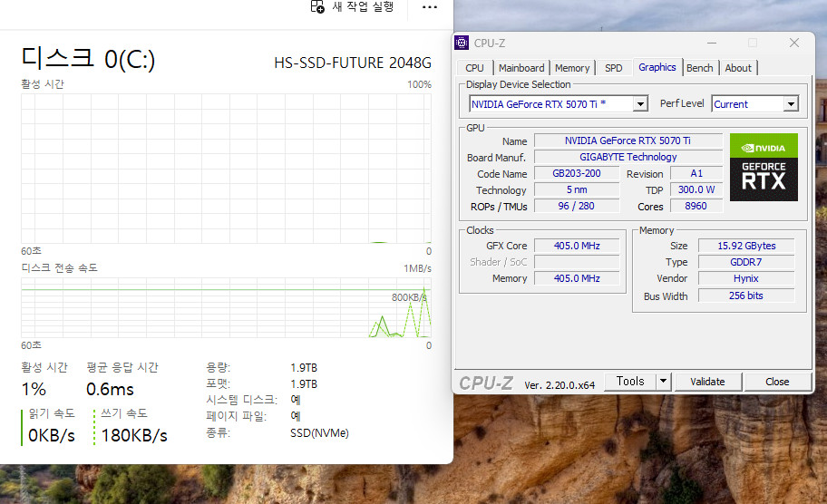Viewport: 827px width, 504px height.
Task: Click the 96 / 280 ROPs/TMUs value
Action: pos(577,206)
